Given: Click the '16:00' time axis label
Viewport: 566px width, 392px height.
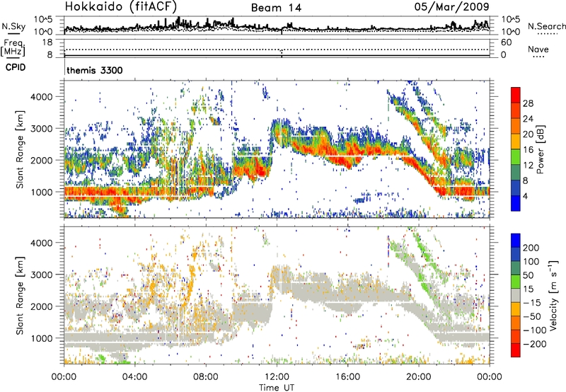Looking at the screenshot, I should [347, 377].
